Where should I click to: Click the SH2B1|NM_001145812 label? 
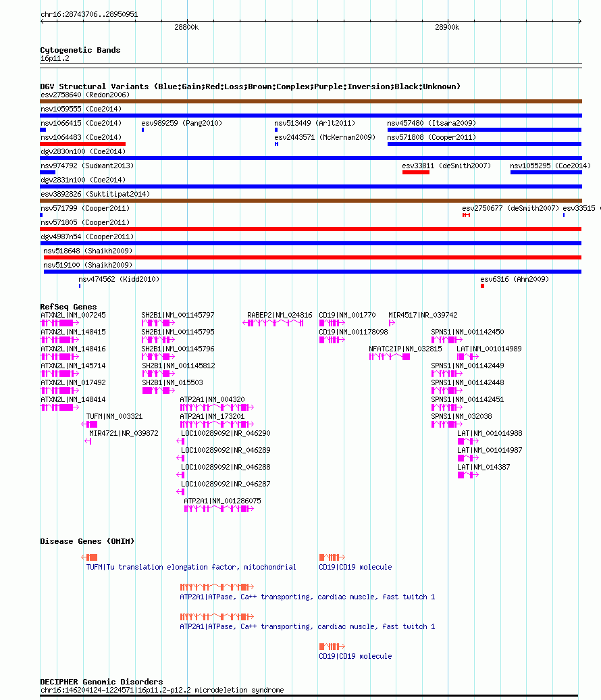[x=178, y=366]
